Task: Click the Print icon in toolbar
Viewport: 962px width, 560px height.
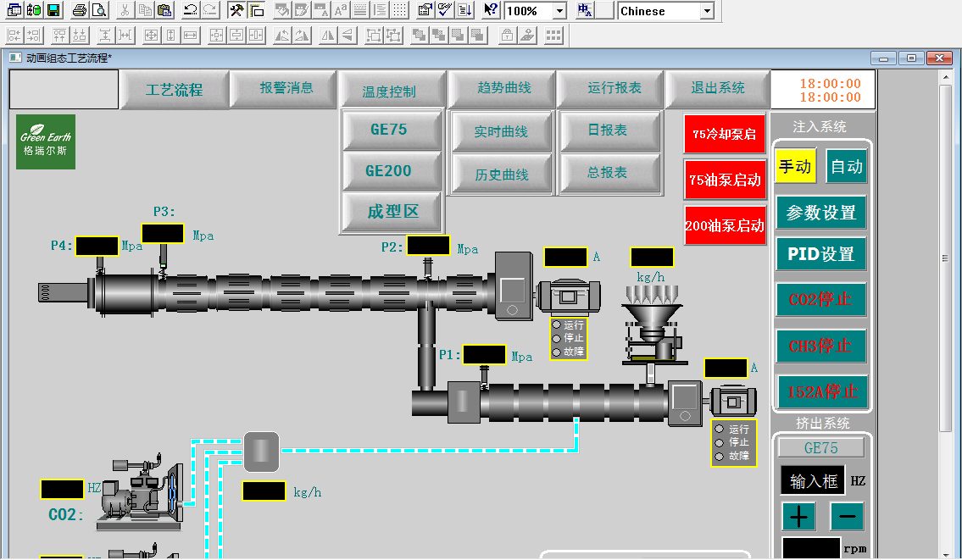Action: (x=80, y=11)
